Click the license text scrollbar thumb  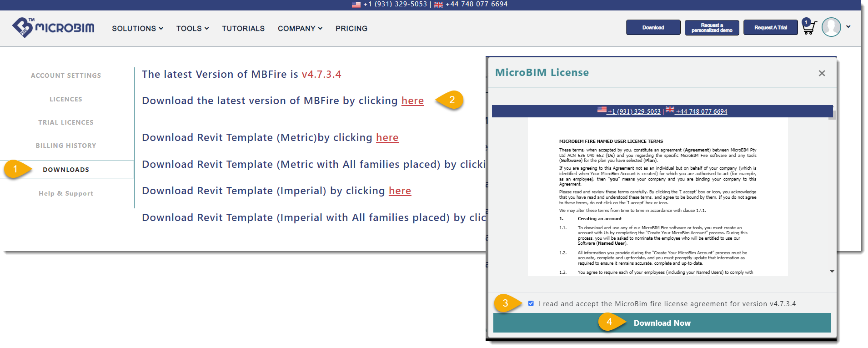click(x=832, y=115)
